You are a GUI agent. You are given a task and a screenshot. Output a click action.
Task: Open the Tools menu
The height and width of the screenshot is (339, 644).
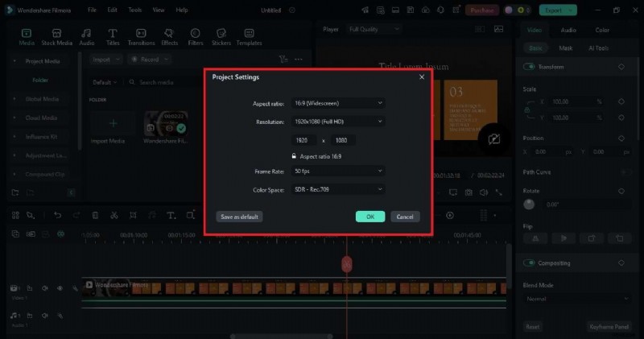coord(134,10)
